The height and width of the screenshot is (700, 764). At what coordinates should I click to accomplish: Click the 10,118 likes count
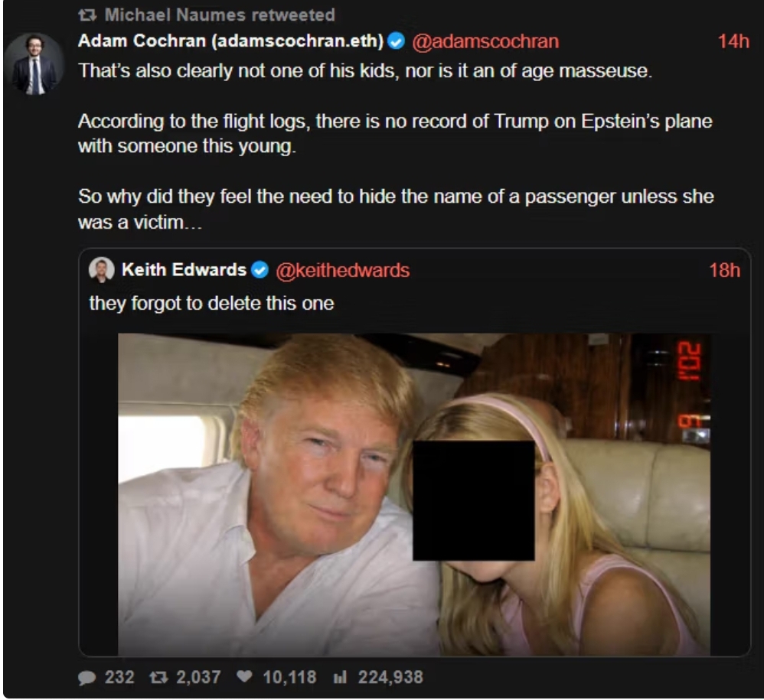point(289,677)
